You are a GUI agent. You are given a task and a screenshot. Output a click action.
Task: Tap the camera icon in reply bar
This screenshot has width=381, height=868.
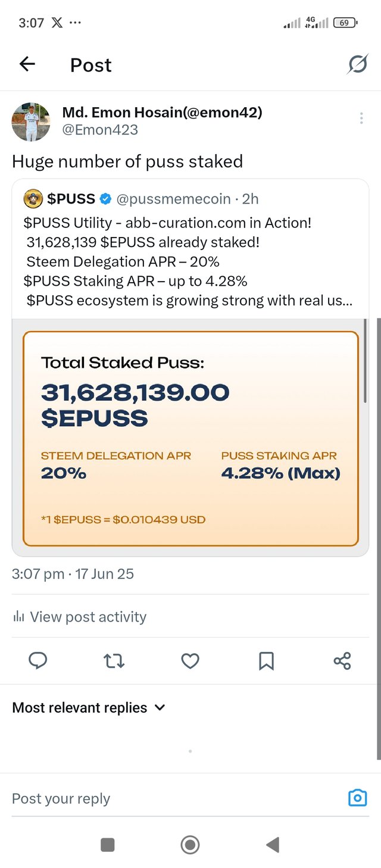[x=357, y=798]
